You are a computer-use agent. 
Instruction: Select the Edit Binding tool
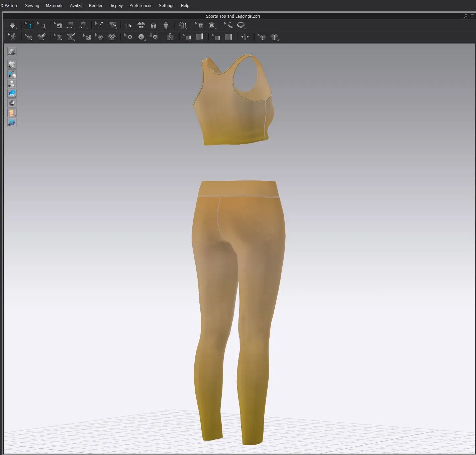click(x=216, y=37)
